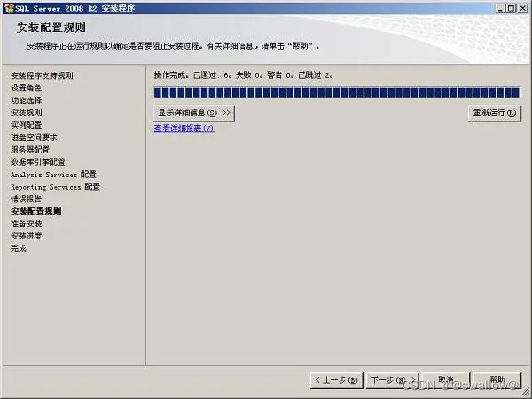Close the SQL Server setup window
This screenshot has height=399, width=532.
tap(522, 8)
